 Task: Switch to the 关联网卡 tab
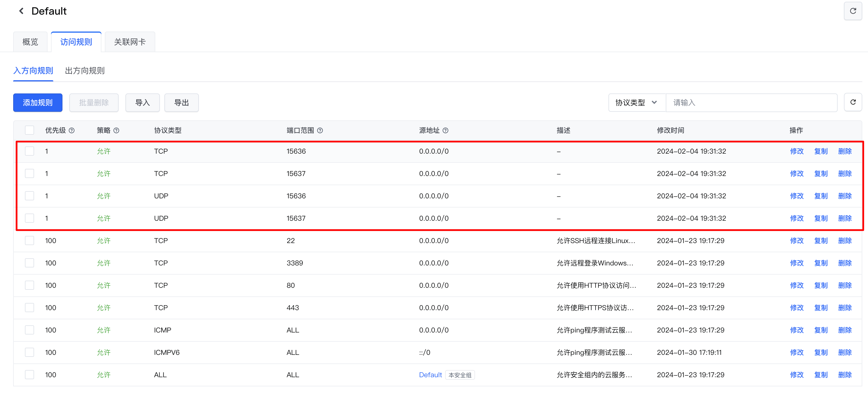click(130, 42)
